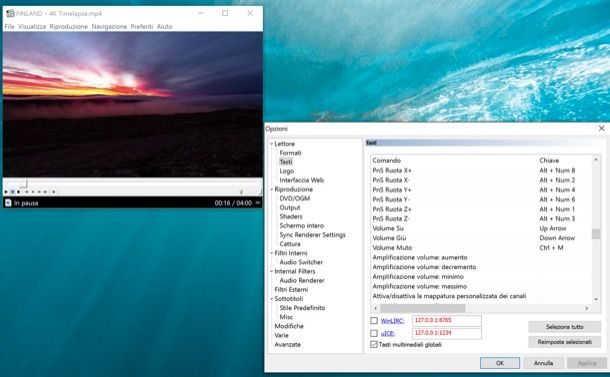This screenshot has width=610, height=377.
Task: Select the 'Volume Muto' command row
Action: [x=482, y=248]
